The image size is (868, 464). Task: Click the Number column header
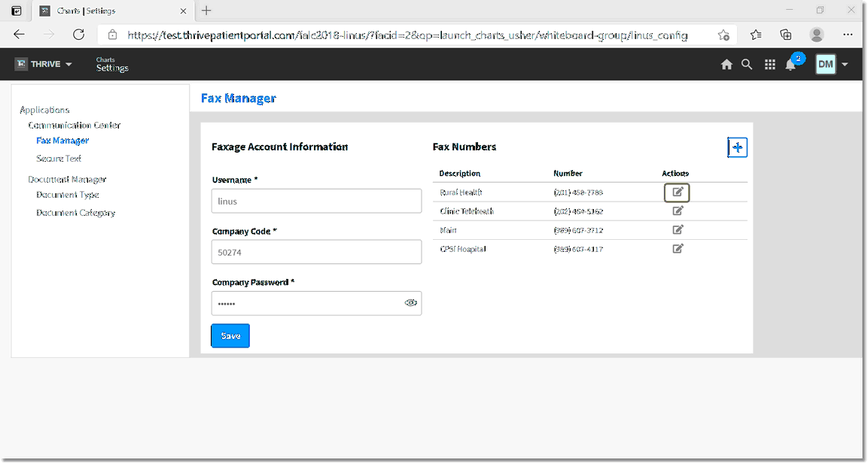(568, 173)
